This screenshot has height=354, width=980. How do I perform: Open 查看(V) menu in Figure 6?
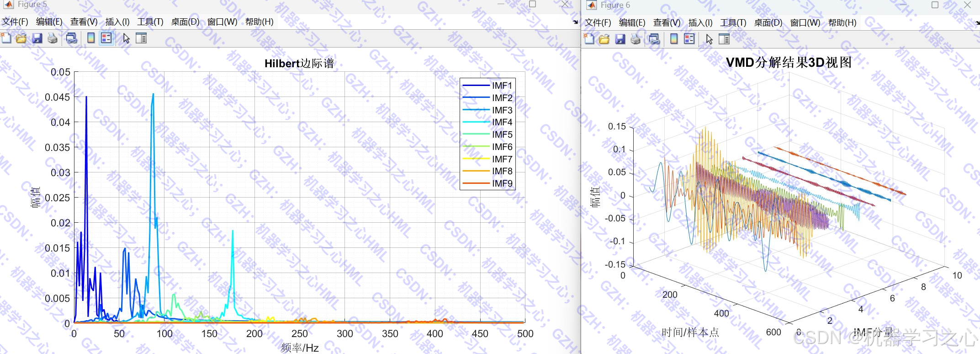tap(667, 22)
